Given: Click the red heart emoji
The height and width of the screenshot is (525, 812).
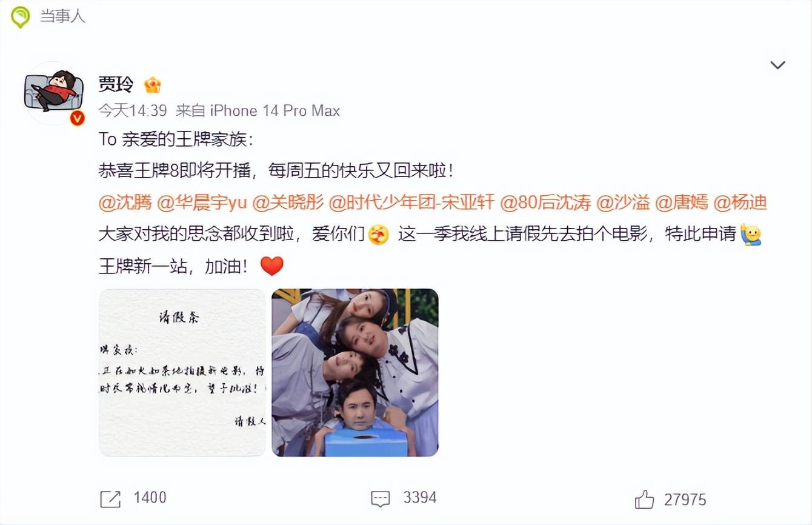Looking at the screenshot, I should point(271,266).
